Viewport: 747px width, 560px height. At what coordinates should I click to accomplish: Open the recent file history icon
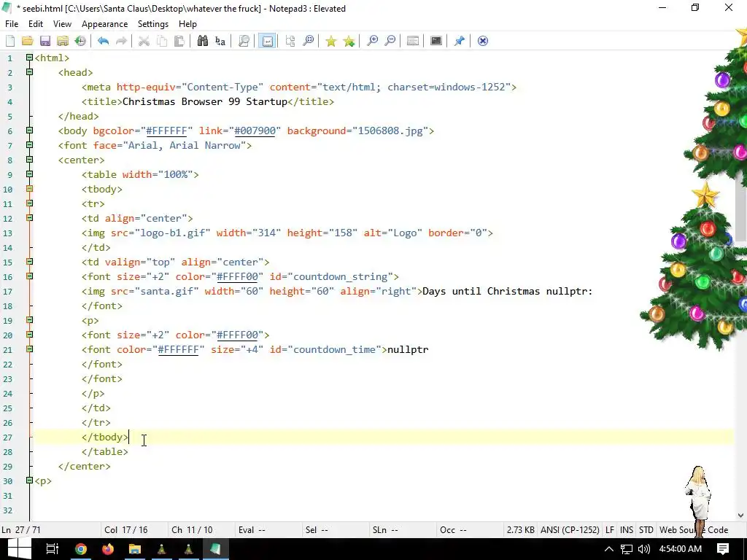click(80, 41)
